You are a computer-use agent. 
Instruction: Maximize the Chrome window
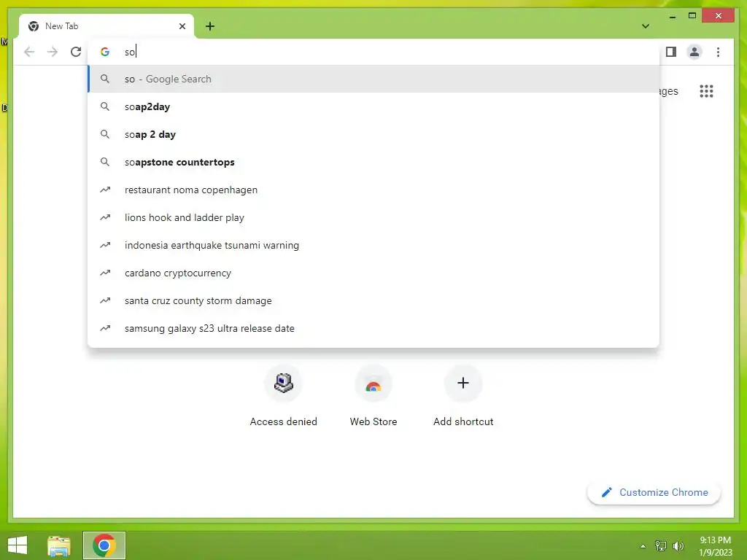click(692, 16)
